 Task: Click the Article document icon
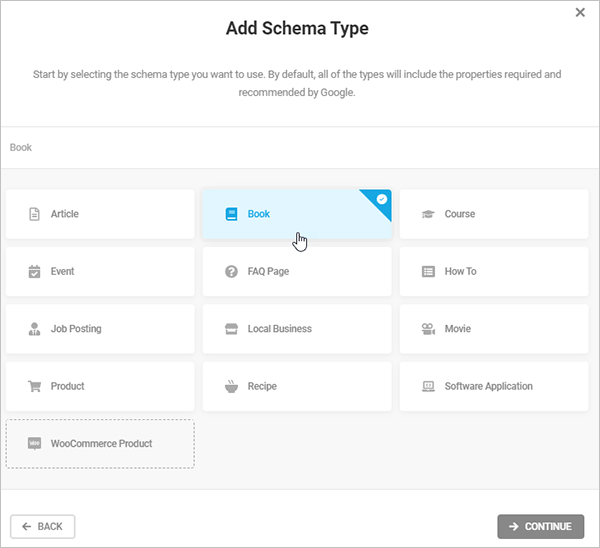[x=34, y=214]
